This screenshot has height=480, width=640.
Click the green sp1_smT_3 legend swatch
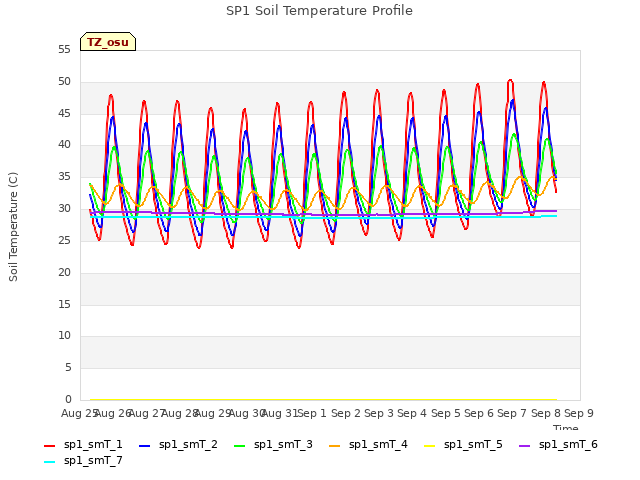pos(240,446)
